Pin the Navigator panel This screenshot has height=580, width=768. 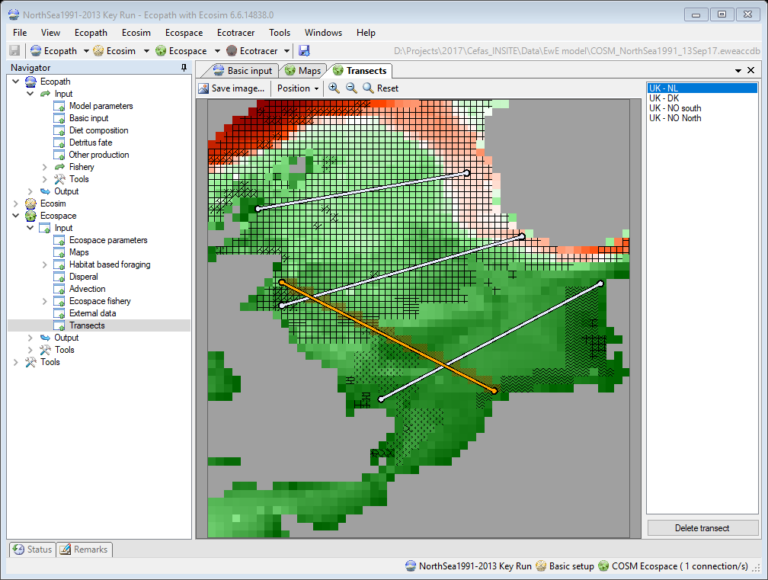(x=183, y=67)
